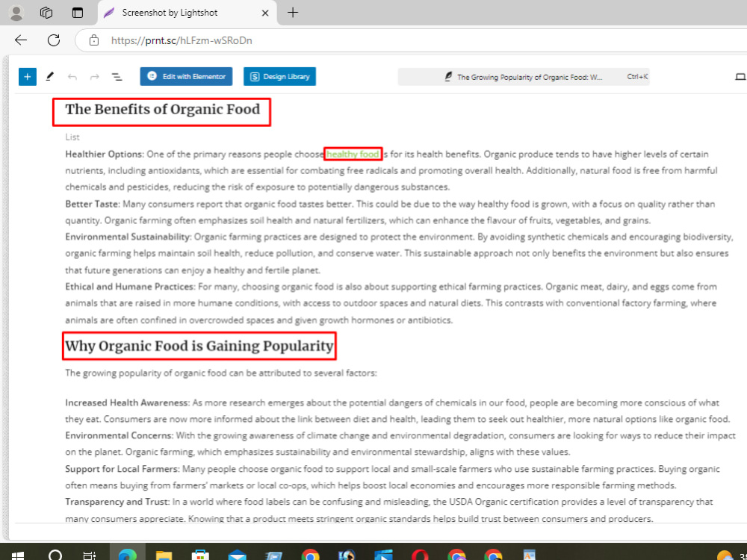Select 'The Benefits of Organic Food' heading
Image resolution: width=747 pixels, height=560 pixels.
point(162,110)
